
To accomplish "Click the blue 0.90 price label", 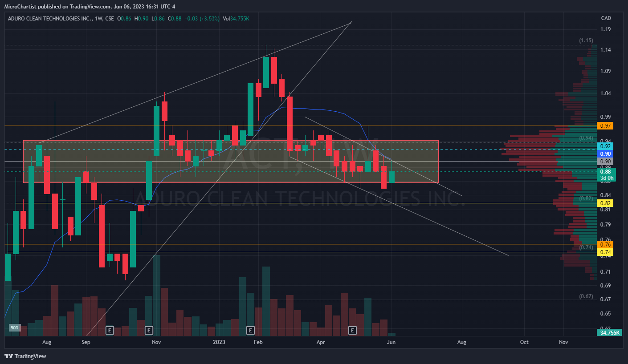I will (605, 154).
